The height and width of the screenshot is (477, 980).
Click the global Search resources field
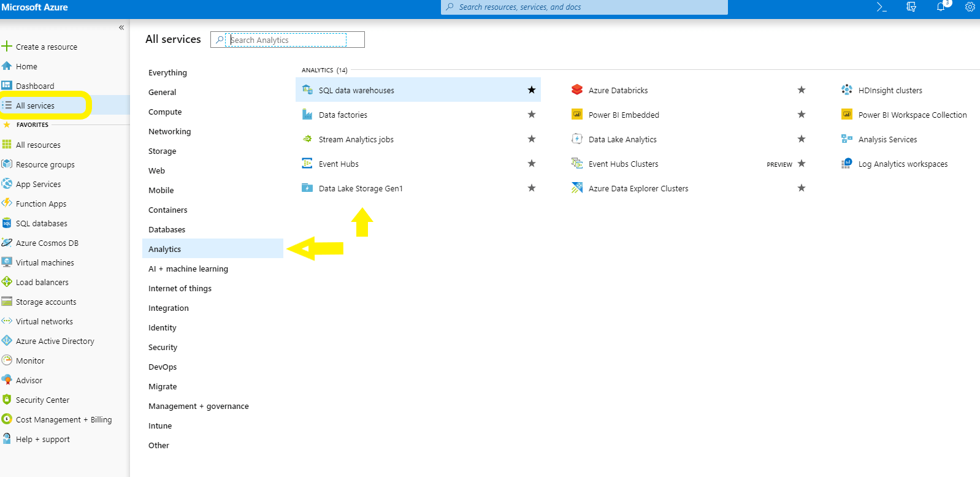pos(584,7)
